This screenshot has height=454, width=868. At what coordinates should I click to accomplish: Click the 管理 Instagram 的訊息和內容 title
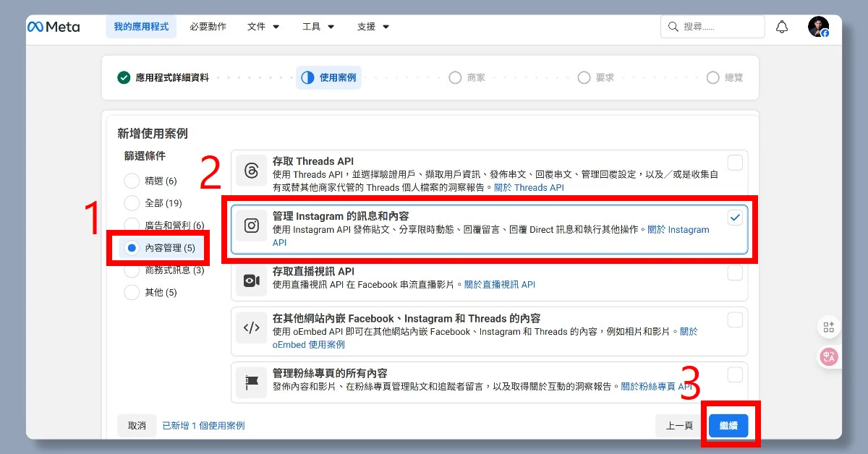tap(341, 216)
